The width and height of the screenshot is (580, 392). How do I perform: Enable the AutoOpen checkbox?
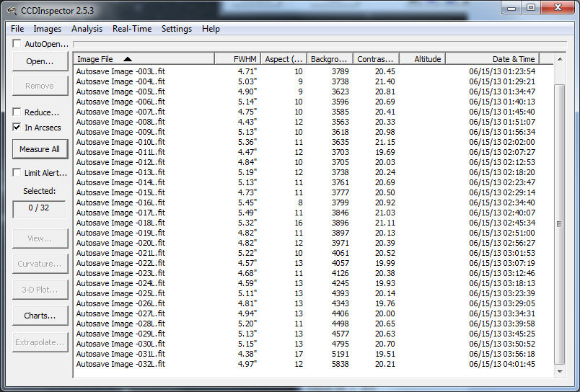17,44
